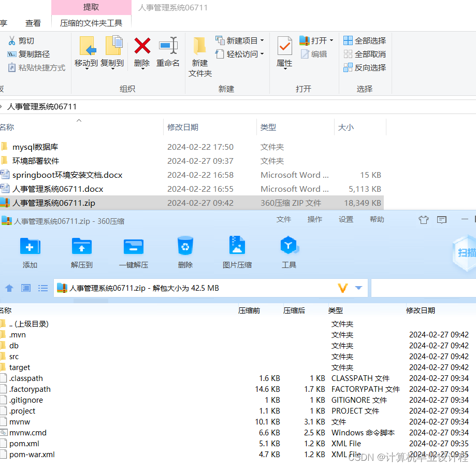Click the 重命名 icon in the ribbon

168,50
